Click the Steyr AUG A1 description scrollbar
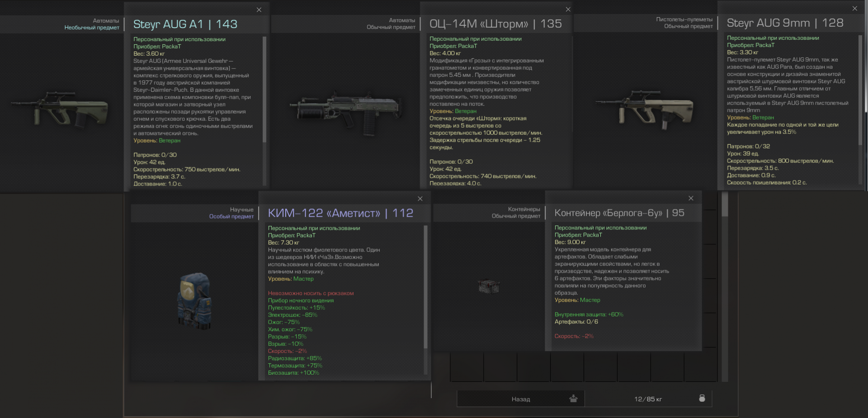868x418 pixels. coord(264,90)
